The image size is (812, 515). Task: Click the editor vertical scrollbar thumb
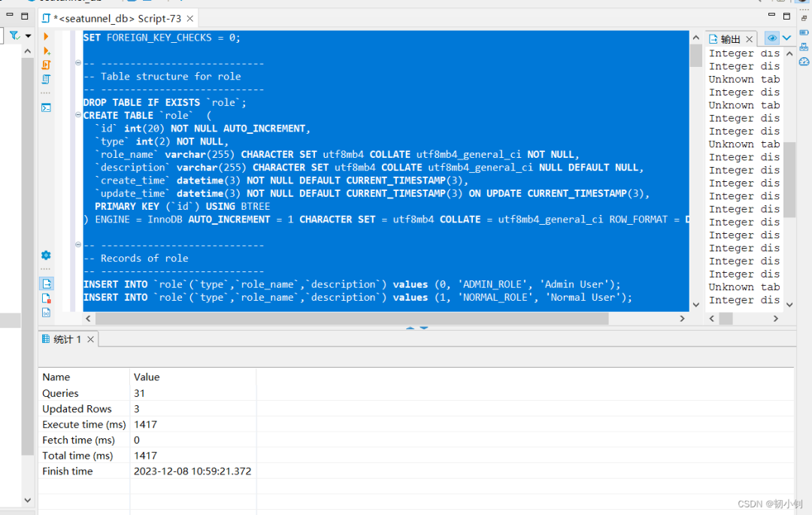[696, 56]
